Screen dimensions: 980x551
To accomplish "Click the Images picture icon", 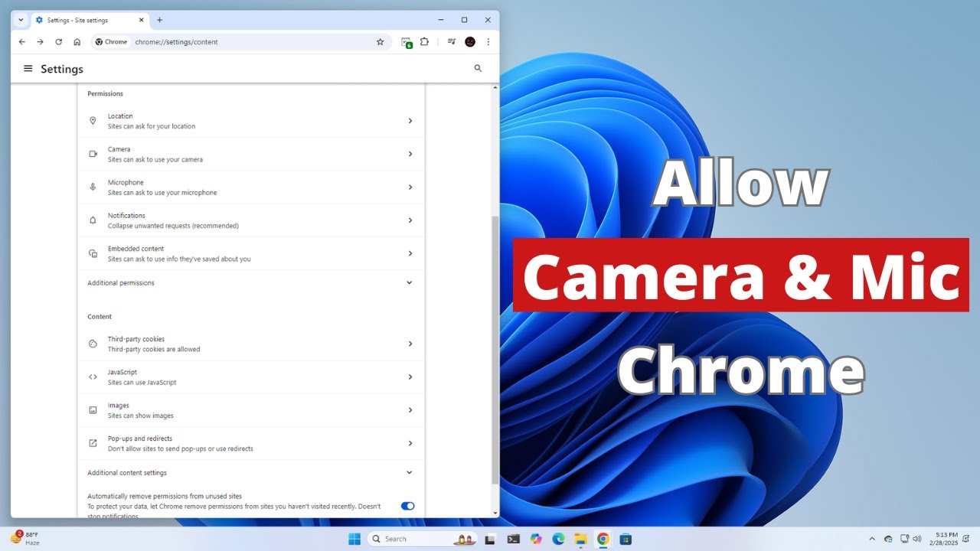I will pyautogui.click(x=93, y=410).
